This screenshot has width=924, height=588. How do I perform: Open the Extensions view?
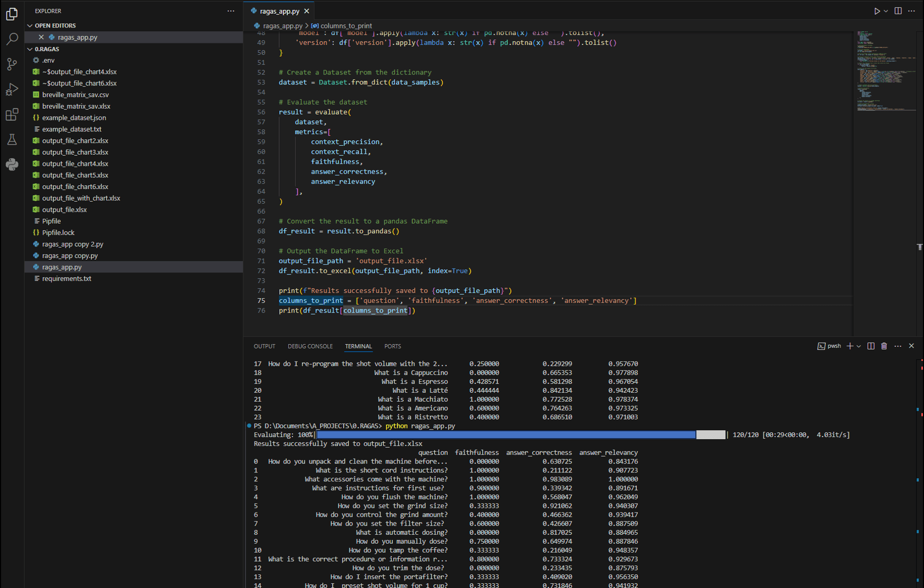12,115
